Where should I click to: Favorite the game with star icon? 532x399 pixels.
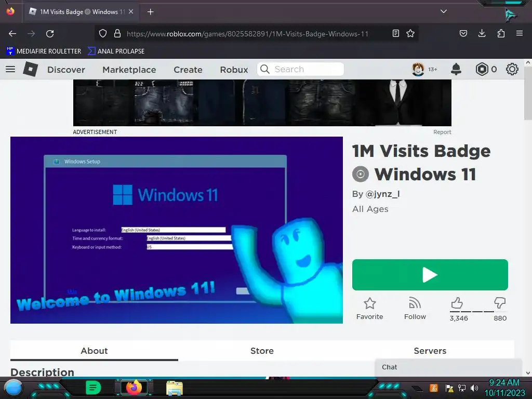pos(370,303)
